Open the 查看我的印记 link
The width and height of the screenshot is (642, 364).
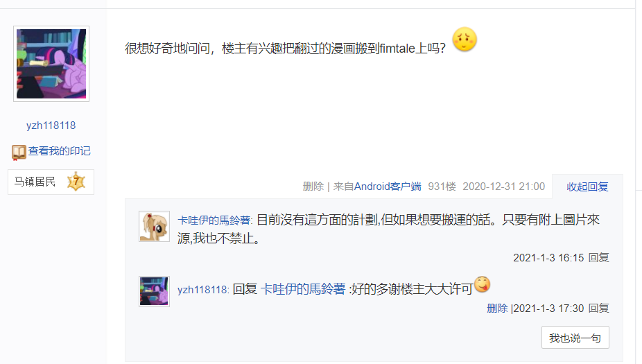pos(60,151)
